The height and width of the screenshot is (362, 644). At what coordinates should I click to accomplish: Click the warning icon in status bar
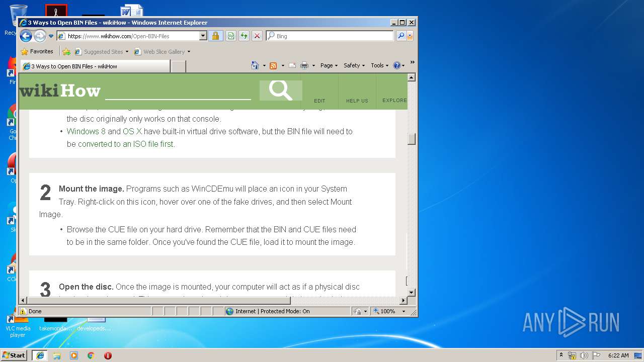coord(23,311)
